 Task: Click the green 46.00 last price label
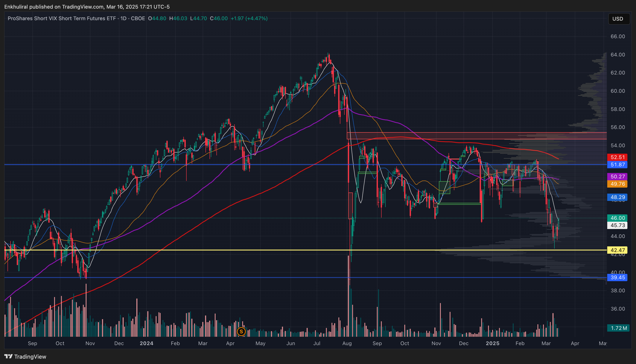(x=617, y=218)
